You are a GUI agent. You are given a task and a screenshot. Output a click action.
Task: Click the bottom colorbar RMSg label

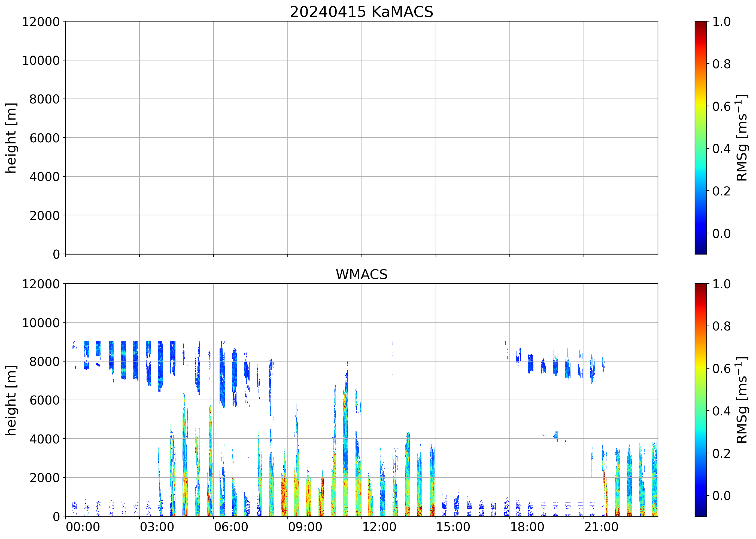pos(742,400)
